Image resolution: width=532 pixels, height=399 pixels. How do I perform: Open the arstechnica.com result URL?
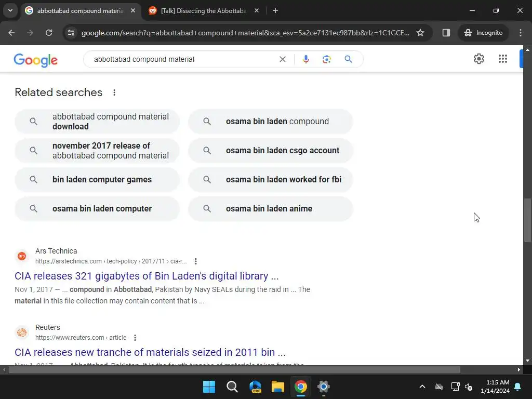(111, 261)
